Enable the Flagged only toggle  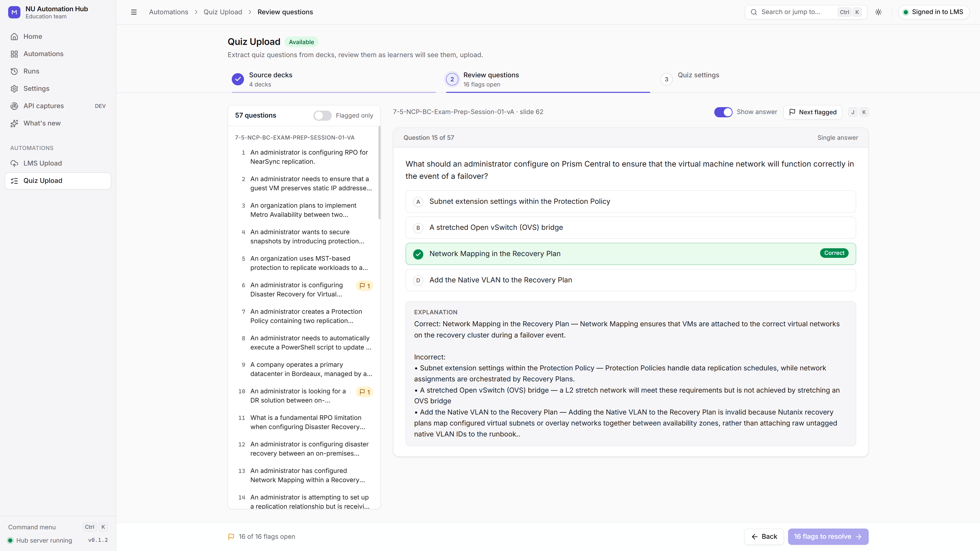tap(322, 116)
